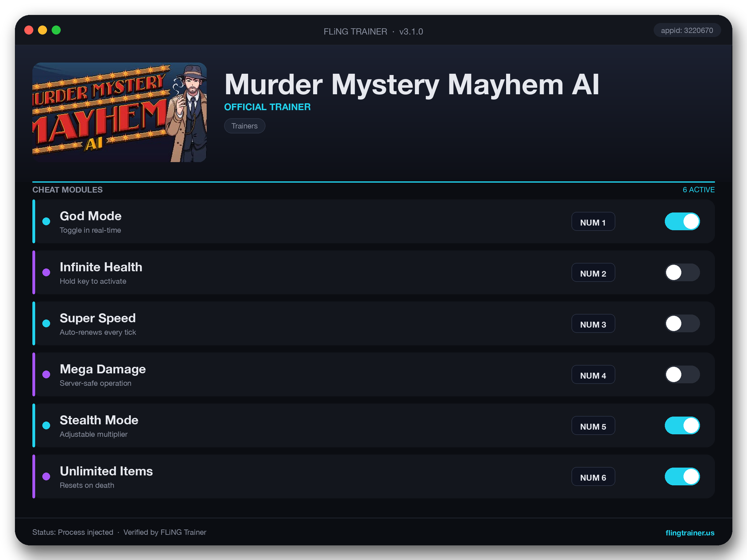Image resolution: width=747 pixels, height=560 pixels.
Task: Disable the Stealth Mode toggle
Action: point(682,425)
